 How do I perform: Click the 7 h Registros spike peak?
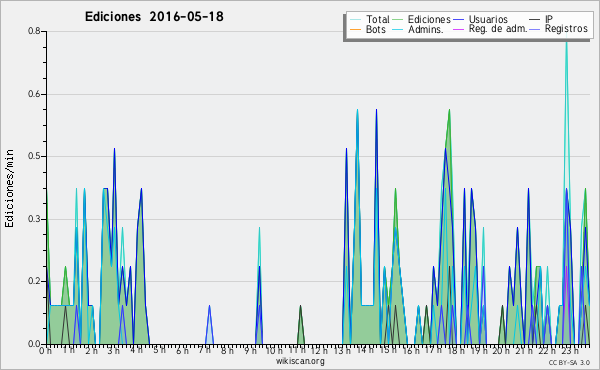(x=209, y=306)
